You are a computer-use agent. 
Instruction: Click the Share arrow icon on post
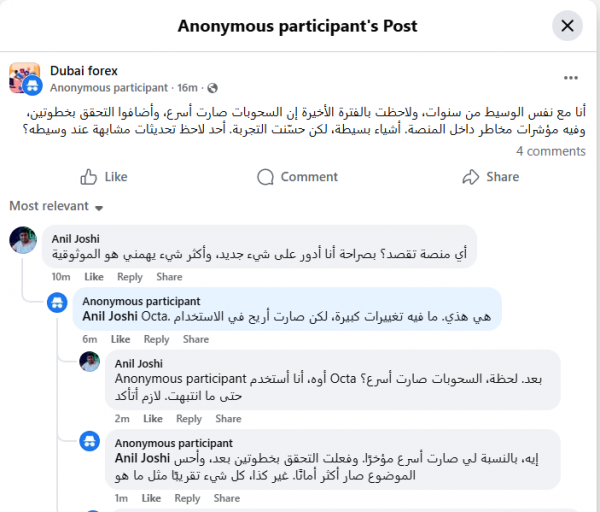pos(471,177)
